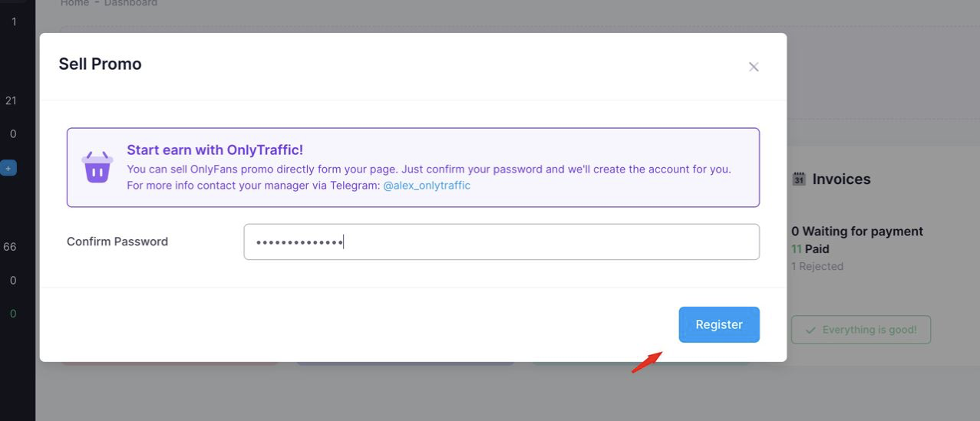Click the Invoices calendar icon

(799, 179)
